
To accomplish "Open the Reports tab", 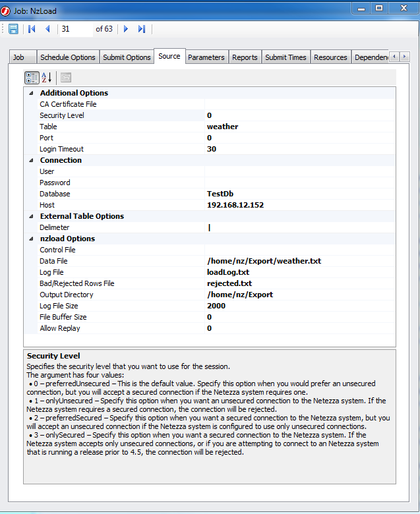I will (x=245, y=57).
